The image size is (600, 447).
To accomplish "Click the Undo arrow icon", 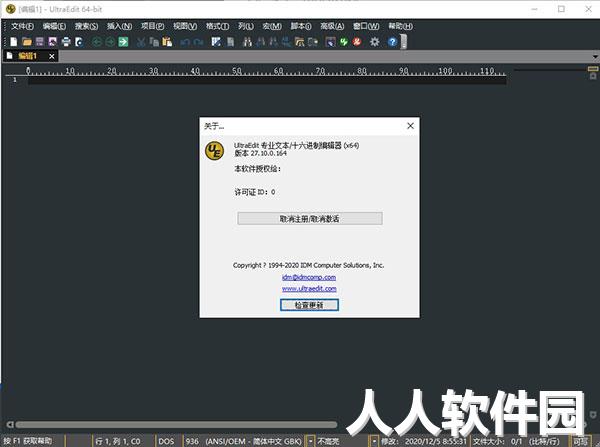I will (x=185, y=42).
